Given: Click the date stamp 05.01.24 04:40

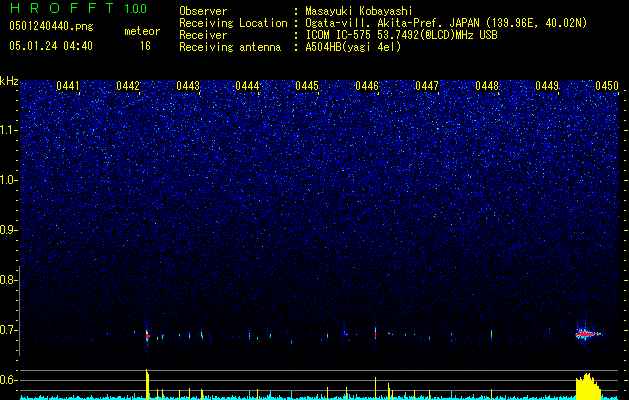Looking at the screenshot, I should 51,46.
